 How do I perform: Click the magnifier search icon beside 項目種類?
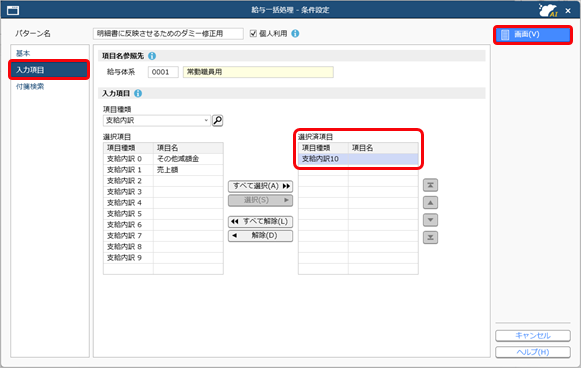click(x=218, y=120)
